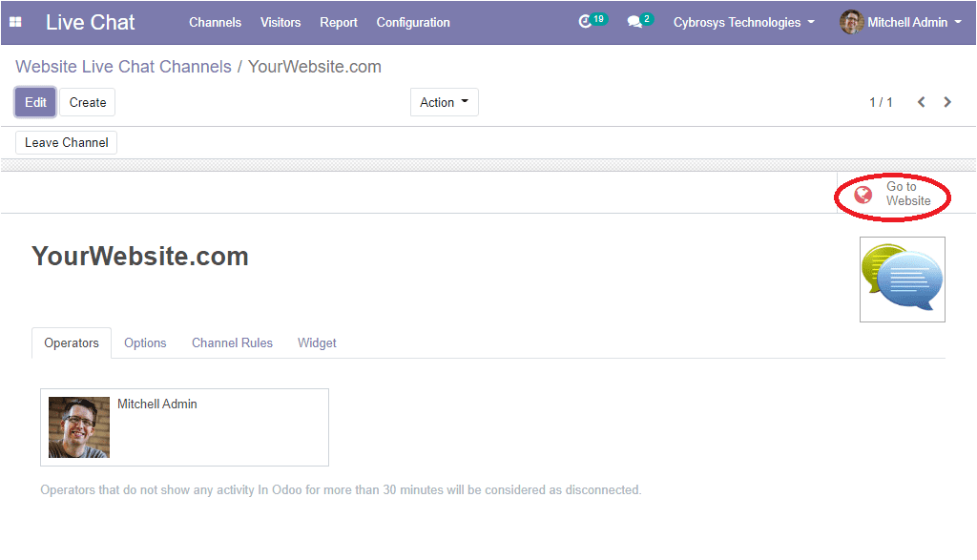This screenshot has height=560, width=977.
Task: Open the apps grid menu icon
Action: pyautogui.click(x=15, y=22)
